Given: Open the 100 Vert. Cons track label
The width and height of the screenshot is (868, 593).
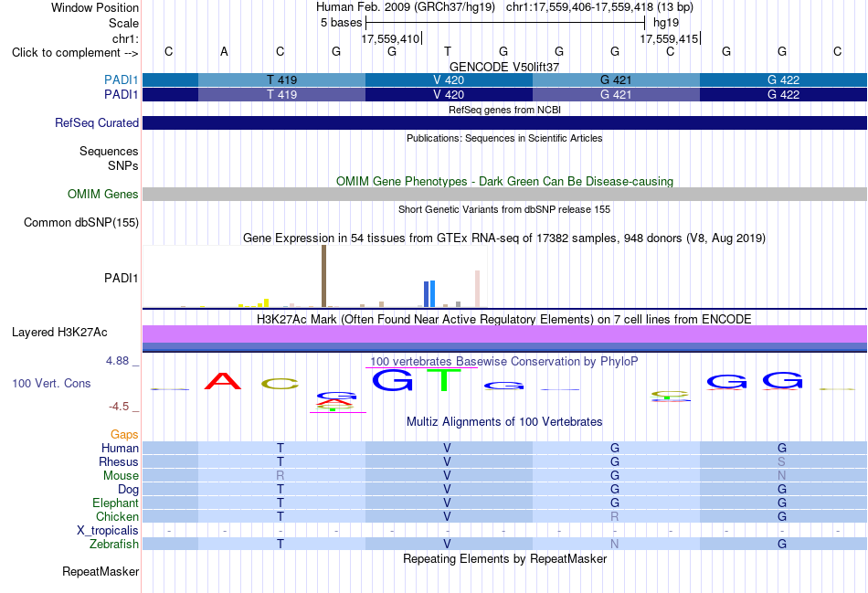Looking at the screenshot, I should (51, 383).
